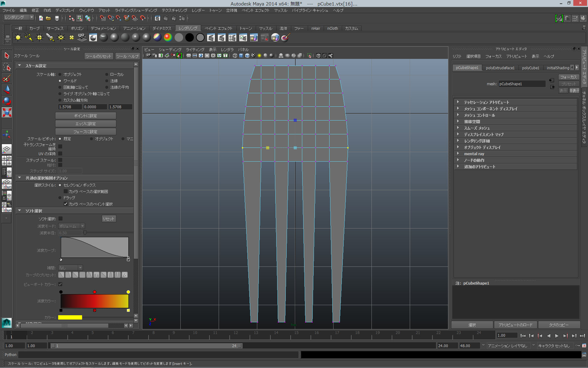
Task: Collapse the スケール設定 section
Action: pos(19,65)
